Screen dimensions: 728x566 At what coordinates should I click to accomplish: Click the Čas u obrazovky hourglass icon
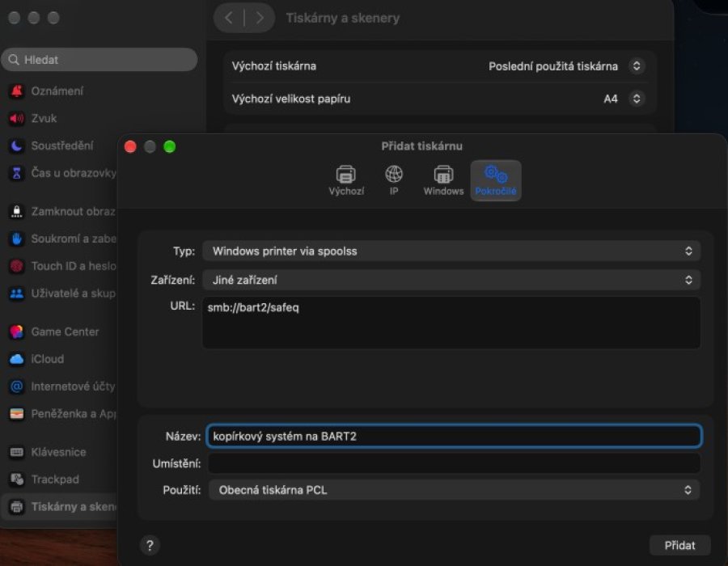[17, 173]
